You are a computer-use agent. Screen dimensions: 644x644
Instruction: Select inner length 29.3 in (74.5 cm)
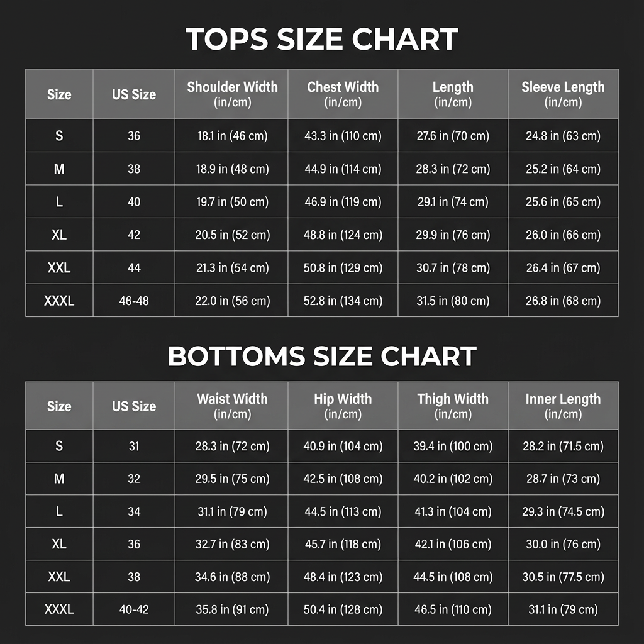click(563, 511)
